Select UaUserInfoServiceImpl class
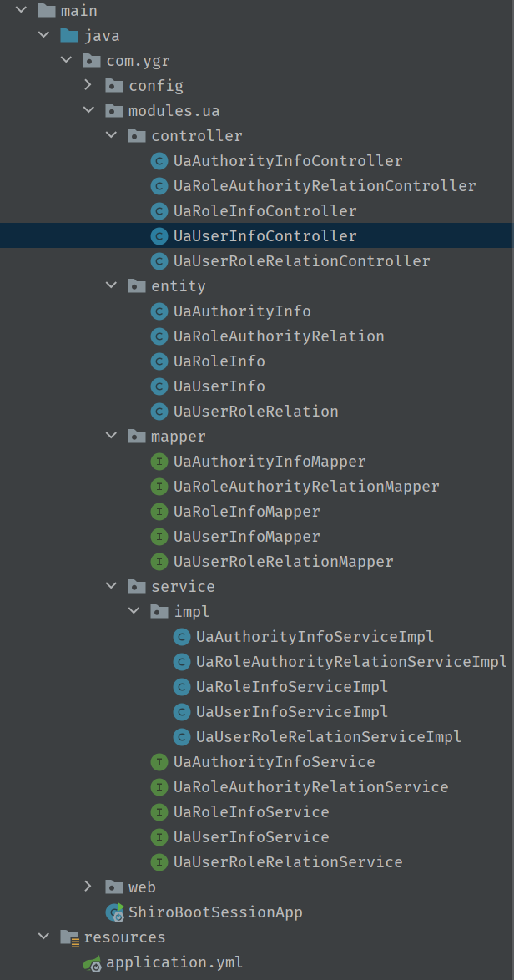The height and width of the screenshot is (980, 514). point(292,712)
